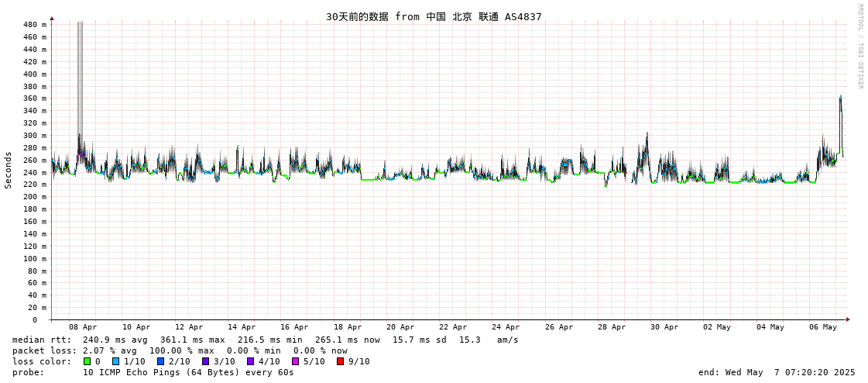
Task: Click the 361.1 ms max value
Action: pos(193,340)
